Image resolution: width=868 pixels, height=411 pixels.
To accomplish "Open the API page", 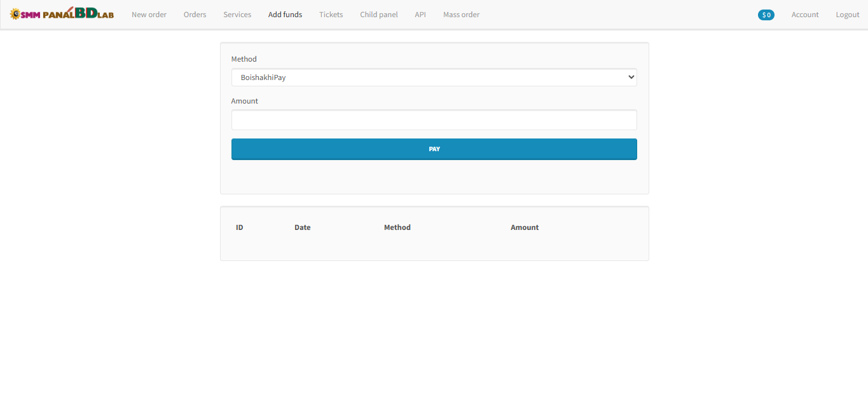I will pyautogui.click(x=420, y=15).
